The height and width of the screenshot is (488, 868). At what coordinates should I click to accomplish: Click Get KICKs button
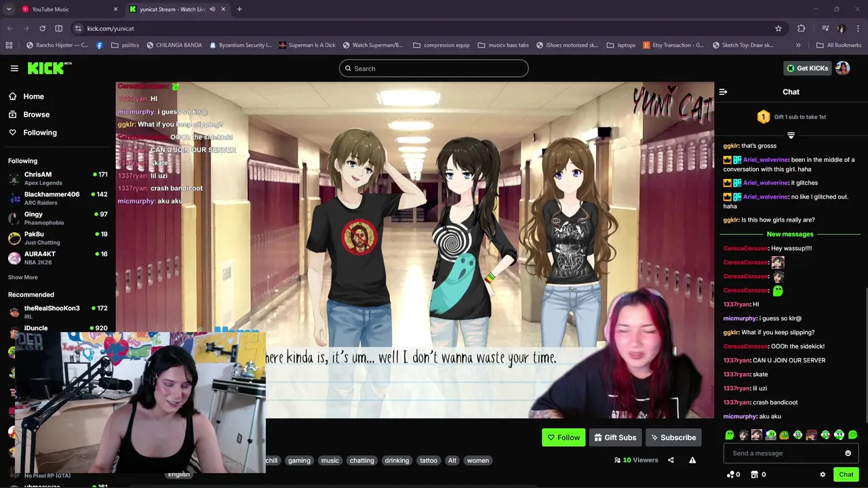coord(807,68)
